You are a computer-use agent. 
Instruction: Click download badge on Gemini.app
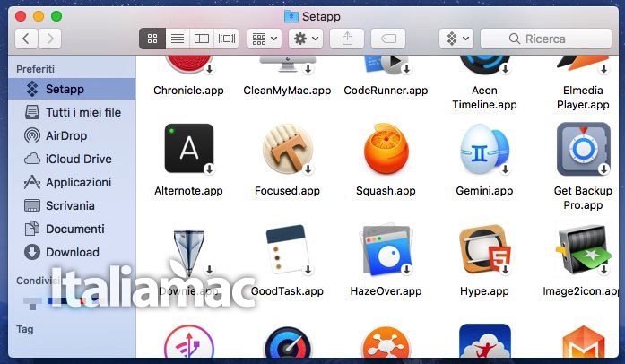coord(505,169)
